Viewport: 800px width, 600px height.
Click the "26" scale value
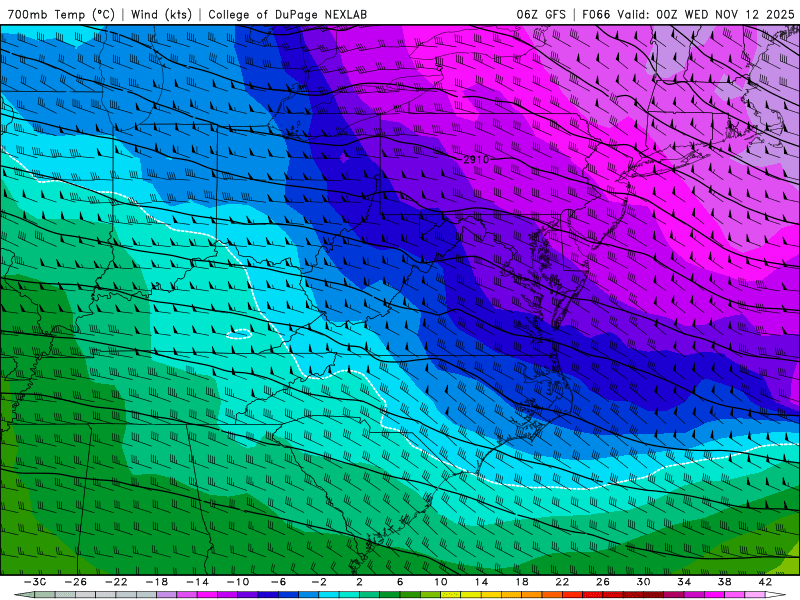point(603,582)
